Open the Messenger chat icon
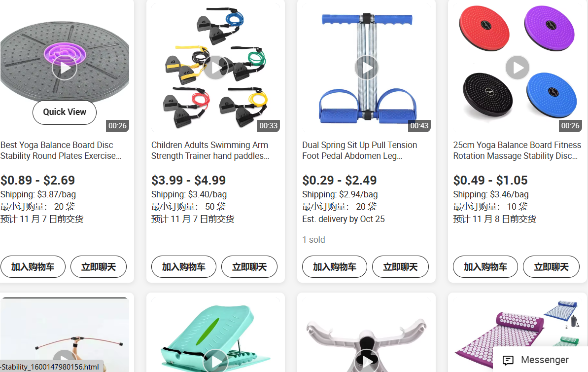 pos(508,360)
